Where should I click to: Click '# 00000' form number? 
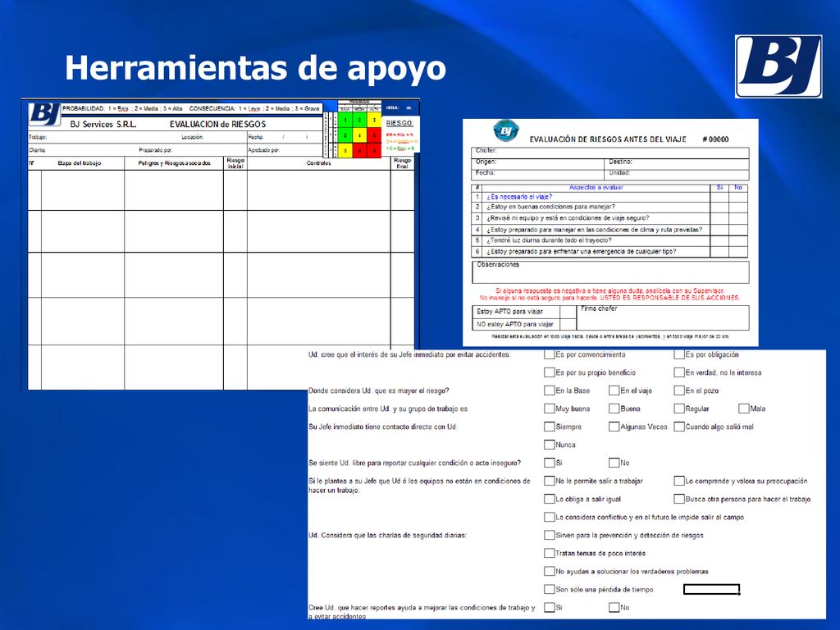pos(715,139)
